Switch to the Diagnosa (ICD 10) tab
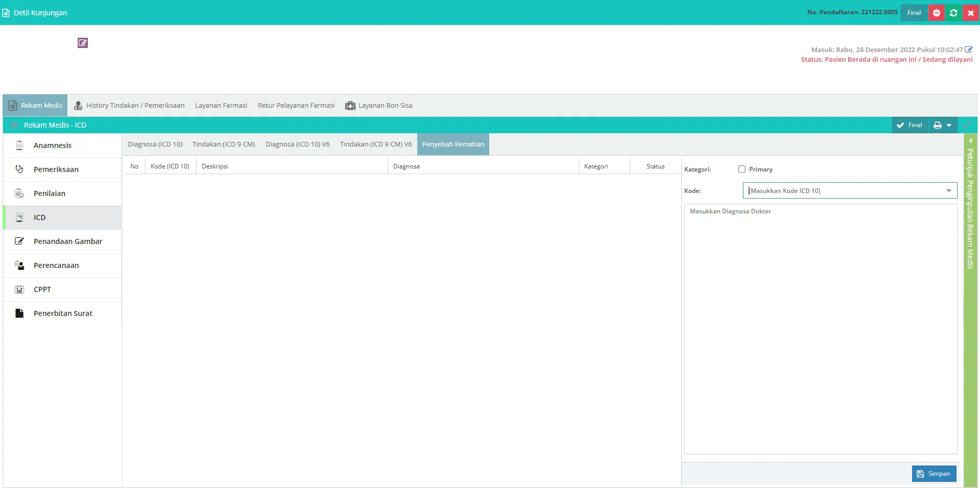This screenshot has width=980, height=488. point(155,144)
